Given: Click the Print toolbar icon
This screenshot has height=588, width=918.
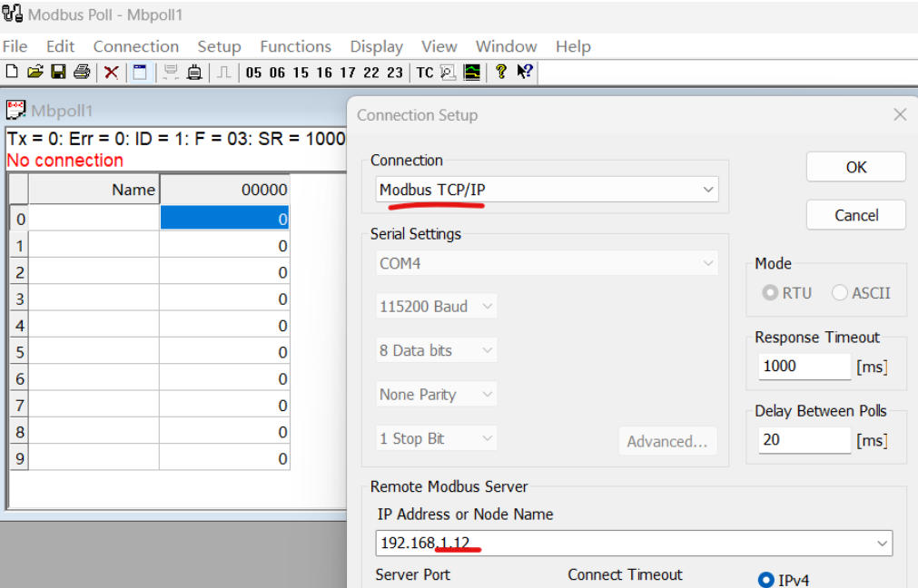Looking at the screenshot, I should tap(82, 73).
